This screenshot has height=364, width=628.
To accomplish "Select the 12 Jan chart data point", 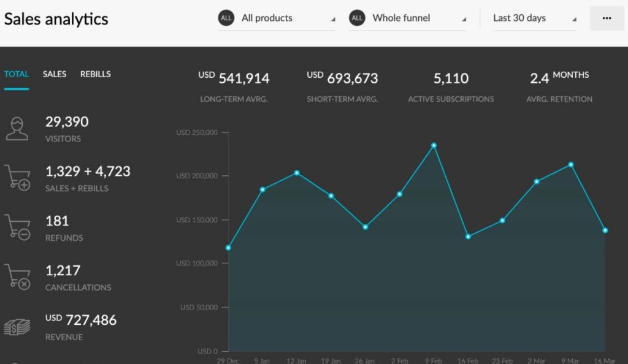I will (x=297, y=173).
